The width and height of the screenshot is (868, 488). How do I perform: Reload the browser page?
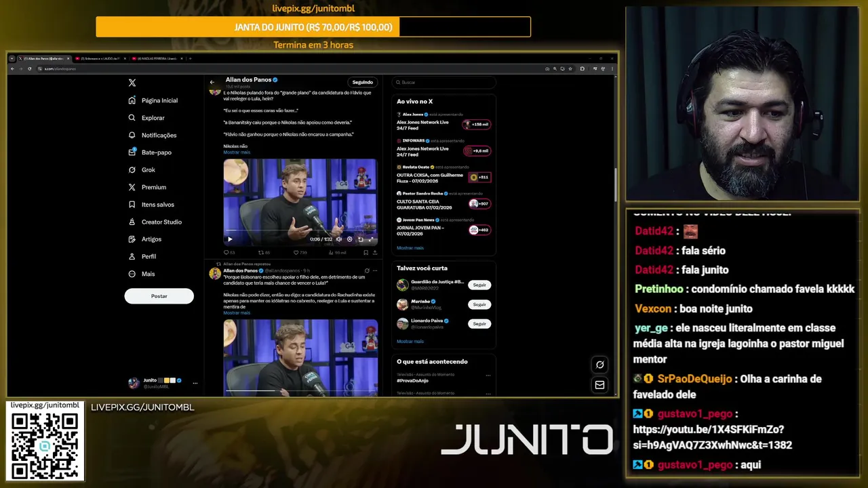tap(29, 68)
